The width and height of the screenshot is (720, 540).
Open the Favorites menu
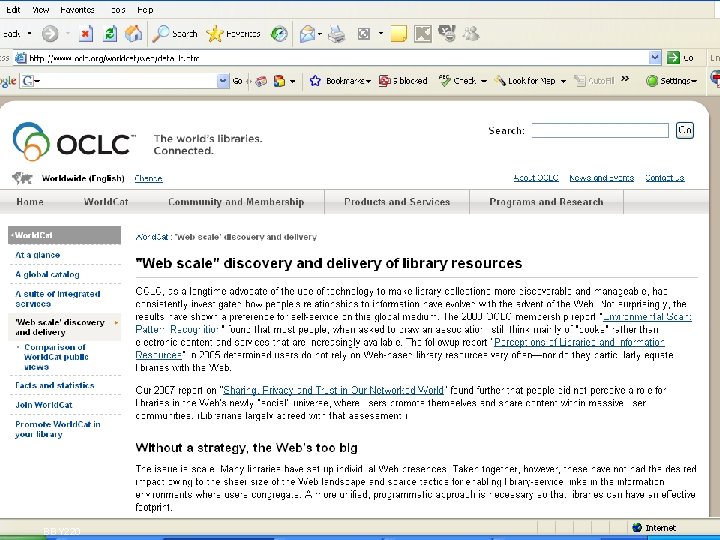[x=77, y=10]
